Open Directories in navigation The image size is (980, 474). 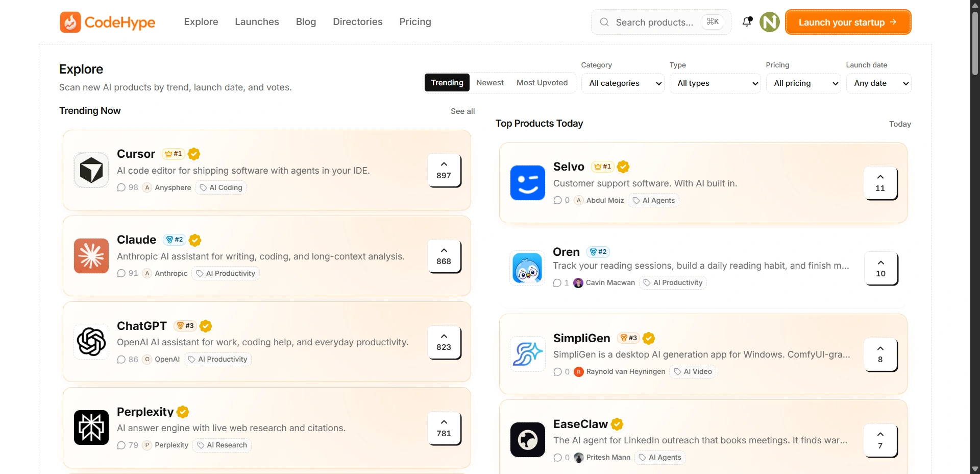tap(358, 22)
